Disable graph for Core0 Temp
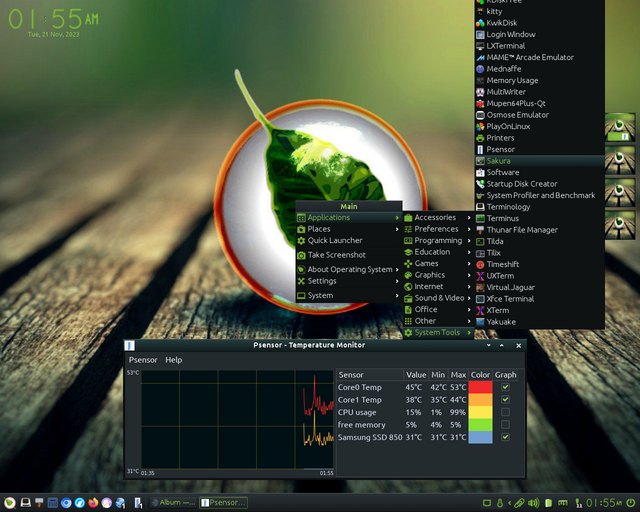The height and width of the screenshot is (512, 640). tap(505, 387)
